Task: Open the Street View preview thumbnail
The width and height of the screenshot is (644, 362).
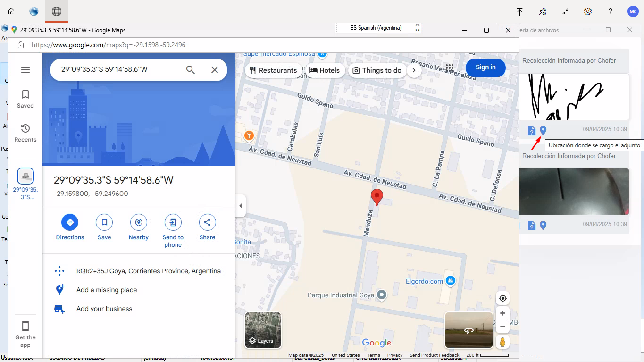Action: (469, 330)
